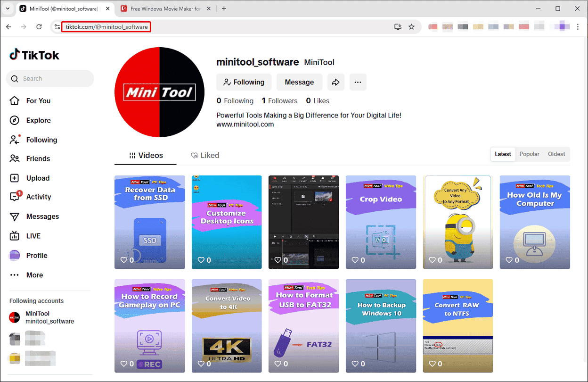588x382 pixels.
Task: Open the Convert RAW to NTFS video
Action: point(458,326)
